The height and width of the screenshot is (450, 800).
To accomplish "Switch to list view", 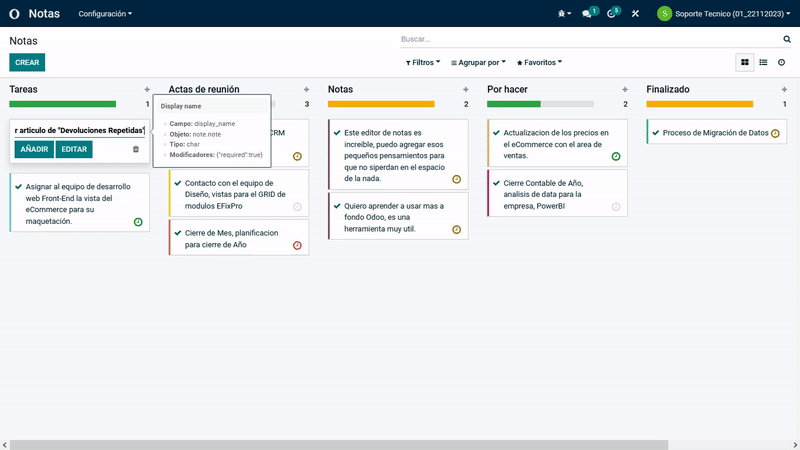I will point(763,62).
